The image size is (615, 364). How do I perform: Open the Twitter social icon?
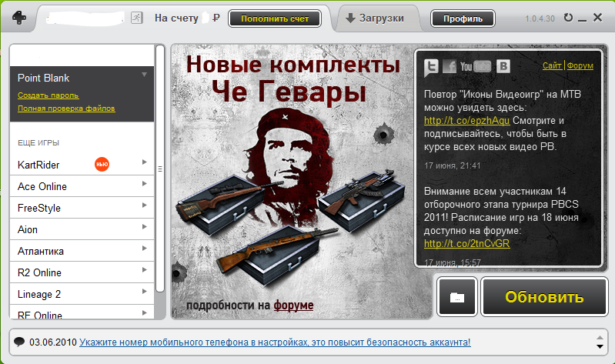click(x=431, y=67)
